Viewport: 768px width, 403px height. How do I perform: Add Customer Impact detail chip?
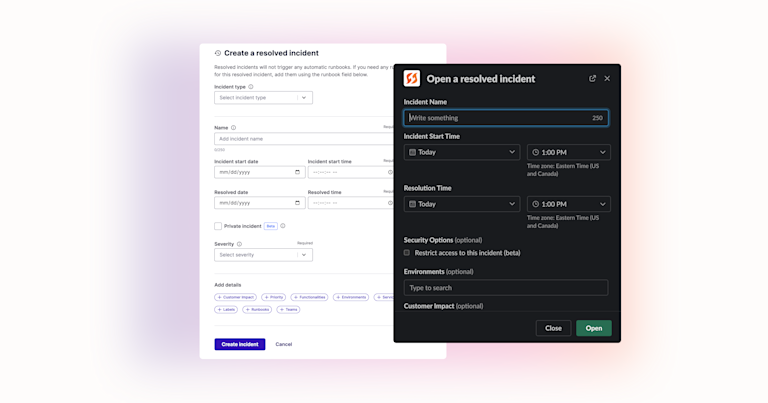point(236,297)
